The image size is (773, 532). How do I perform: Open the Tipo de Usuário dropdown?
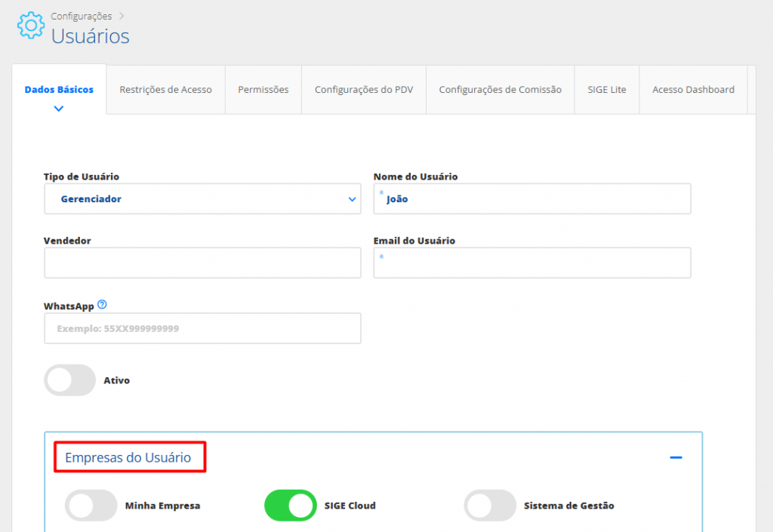(202, 199)
